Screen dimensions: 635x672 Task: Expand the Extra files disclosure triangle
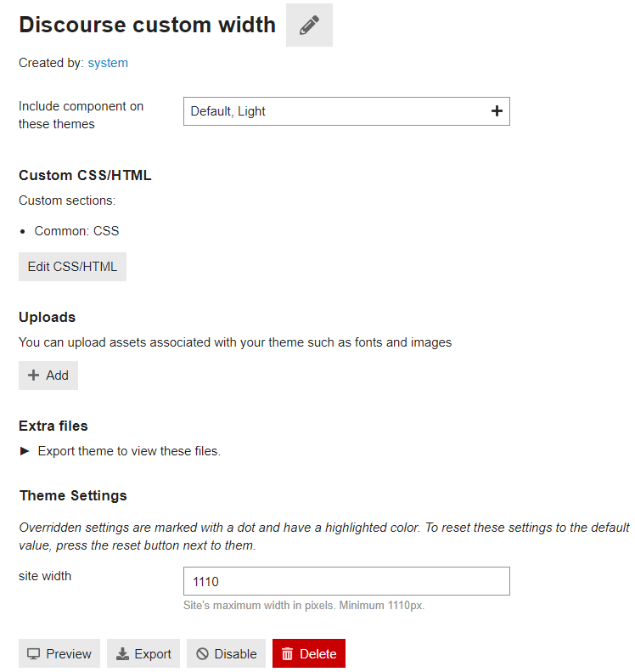point(25,451)
